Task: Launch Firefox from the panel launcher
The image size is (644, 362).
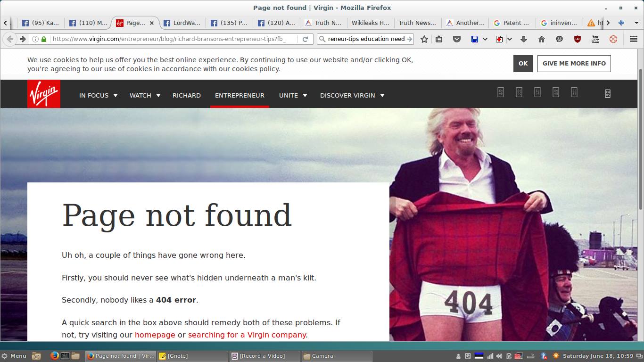Action: [54, 356]
